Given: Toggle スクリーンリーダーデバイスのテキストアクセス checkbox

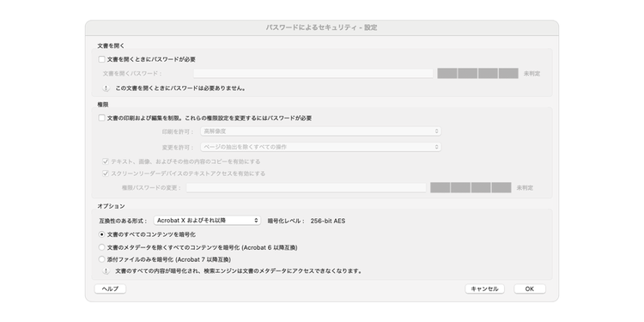Looking at the screenshot, I should click(106, 173).
